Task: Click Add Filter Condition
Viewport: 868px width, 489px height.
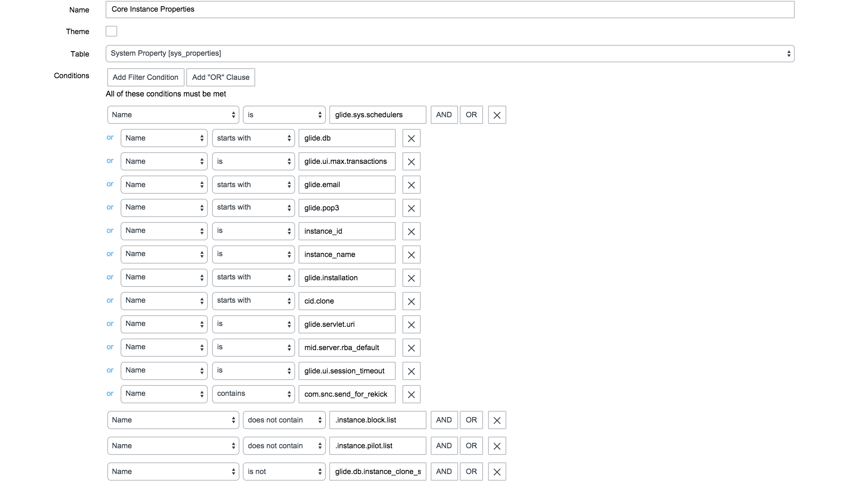Action: (145, 77)
